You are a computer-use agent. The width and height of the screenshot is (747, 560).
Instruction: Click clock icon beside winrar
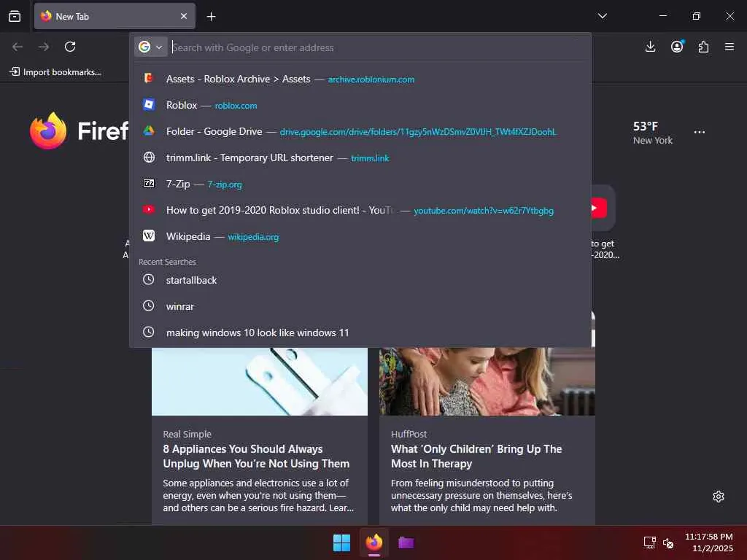149,306
